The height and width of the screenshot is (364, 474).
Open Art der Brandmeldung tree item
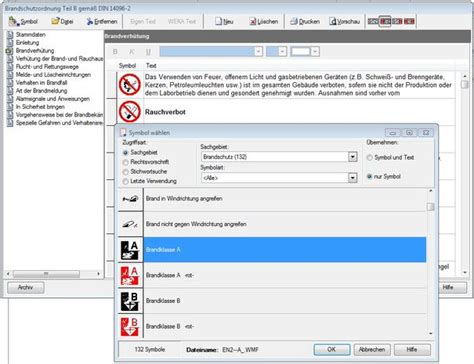pos(41,91)
